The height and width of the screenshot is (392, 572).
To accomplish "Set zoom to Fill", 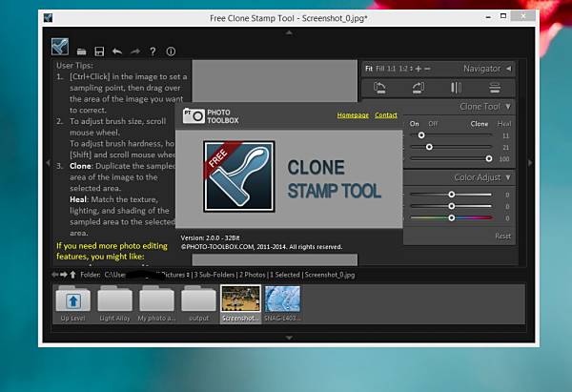I will 380,69.
